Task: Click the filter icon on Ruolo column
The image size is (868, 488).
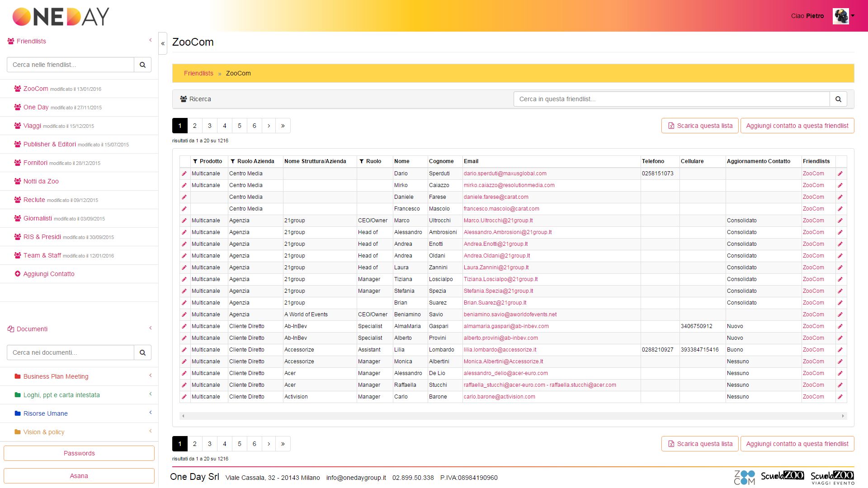Action: [361, 161]
